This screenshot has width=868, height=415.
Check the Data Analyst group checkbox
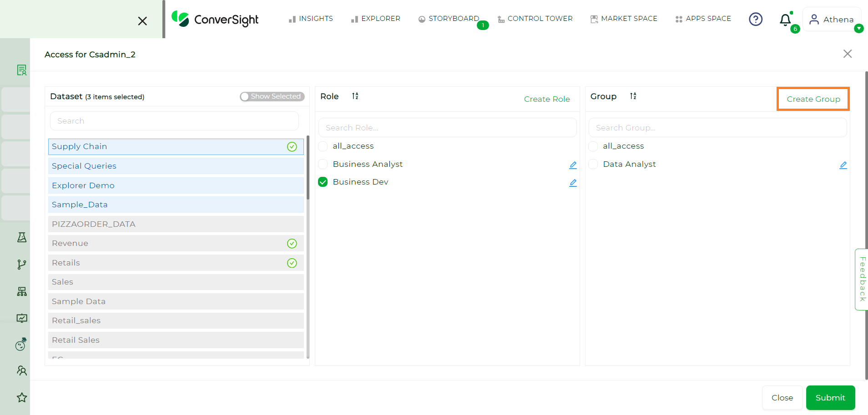click(593, 164)
